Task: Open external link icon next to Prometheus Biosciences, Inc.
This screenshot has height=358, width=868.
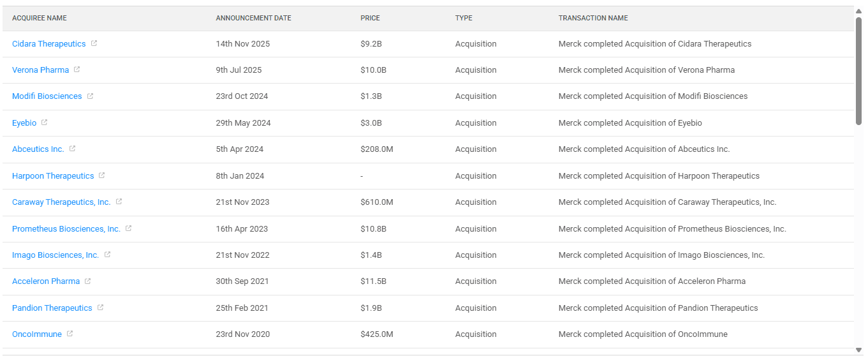Action: coord(128,228)
